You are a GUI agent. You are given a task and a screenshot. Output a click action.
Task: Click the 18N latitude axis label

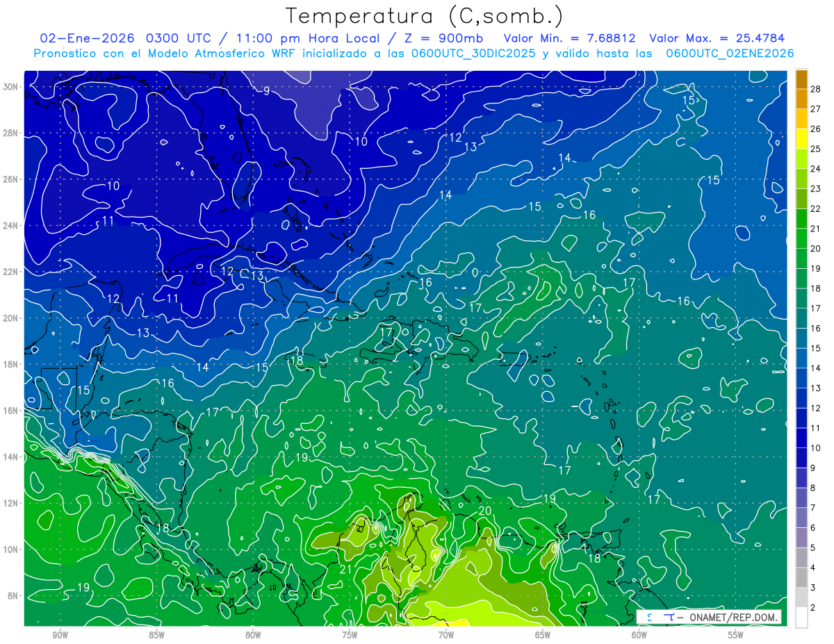[x=12, y=364]
